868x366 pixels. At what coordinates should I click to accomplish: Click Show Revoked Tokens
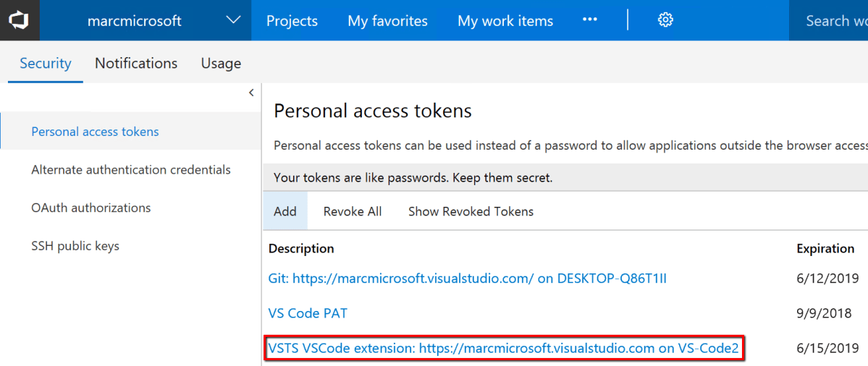[471, 211]
